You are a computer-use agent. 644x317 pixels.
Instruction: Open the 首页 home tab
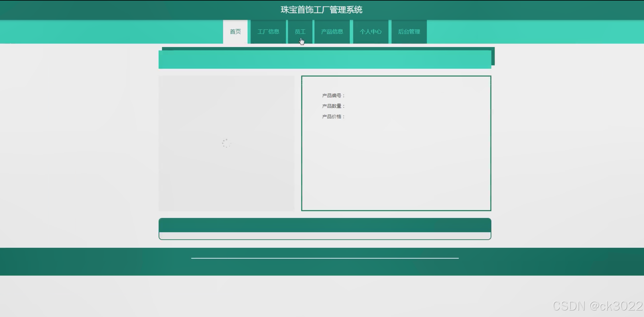(x=235, y=32)
